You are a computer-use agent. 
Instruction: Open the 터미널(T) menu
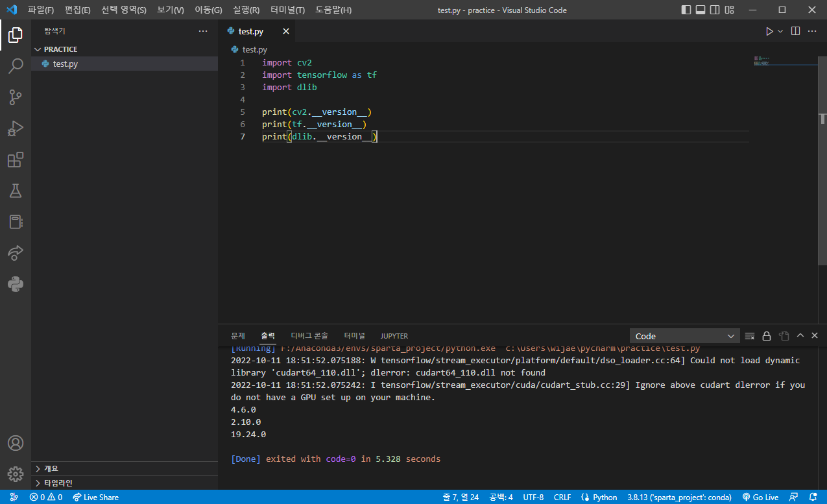[x=287, y=10]
